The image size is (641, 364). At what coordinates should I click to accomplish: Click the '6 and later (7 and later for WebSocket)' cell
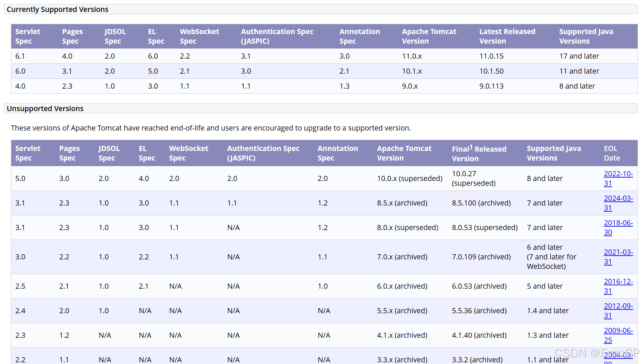[x=551, y=257]
